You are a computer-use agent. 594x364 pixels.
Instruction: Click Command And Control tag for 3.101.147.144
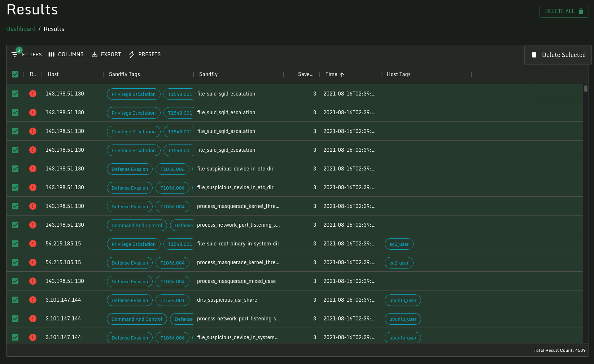(137, 319)
